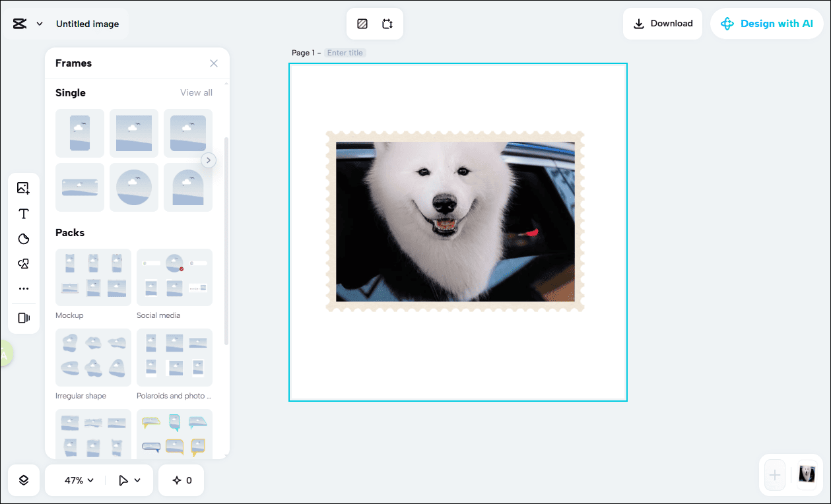Open the Add image panel
This screenshot has width=831, height=504.
(23, 188)
